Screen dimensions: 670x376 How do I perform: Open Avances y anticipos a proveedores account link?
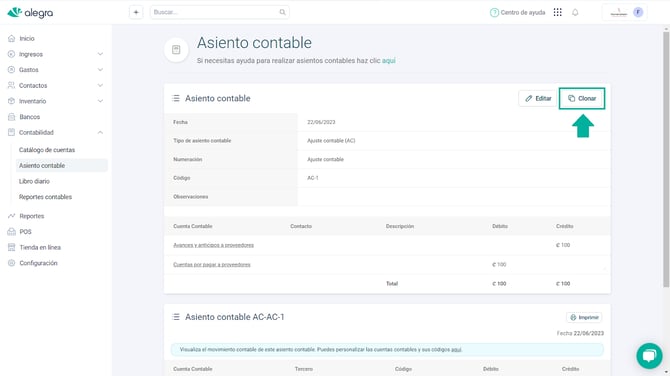click(x=213, y=245)
